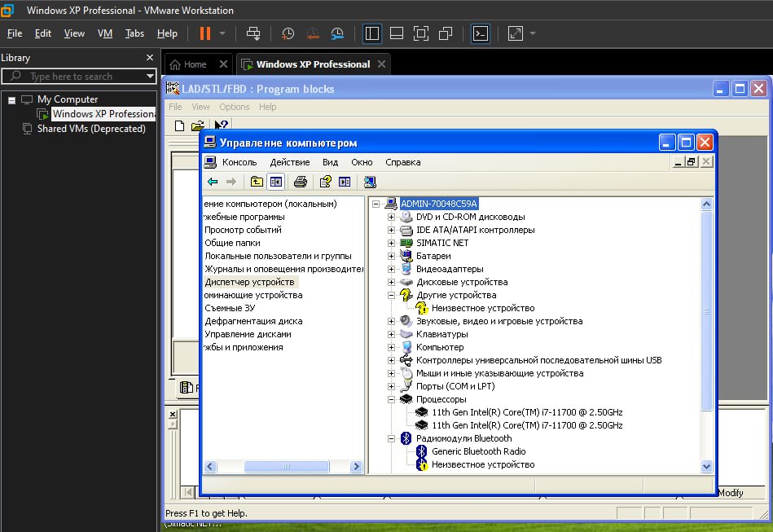Open the snapshot manager
The width and height of the screenshot is (773, 532).
click(x=337, y=33)
